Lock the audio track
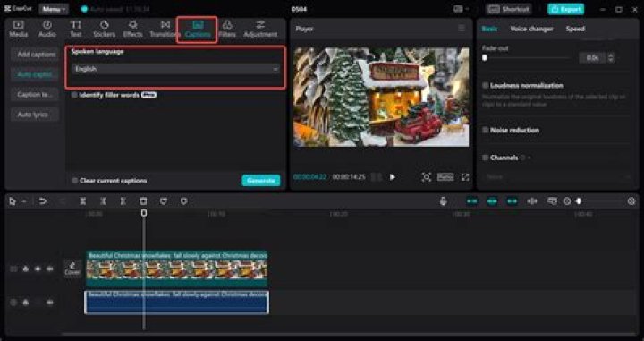644x341 pixels. [x=25, y=303]
